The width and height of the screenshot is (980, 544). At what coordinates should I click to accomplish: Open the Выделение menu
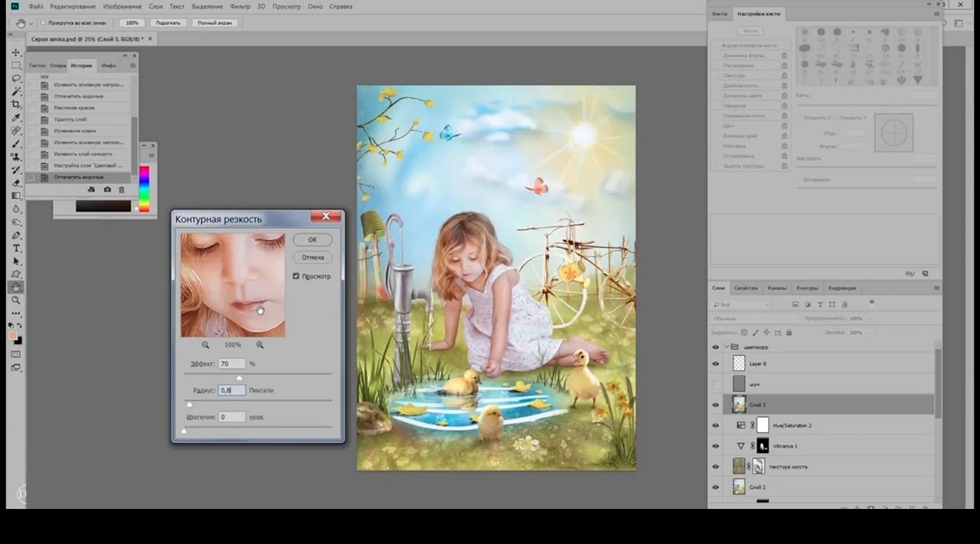tap(207, 6)
